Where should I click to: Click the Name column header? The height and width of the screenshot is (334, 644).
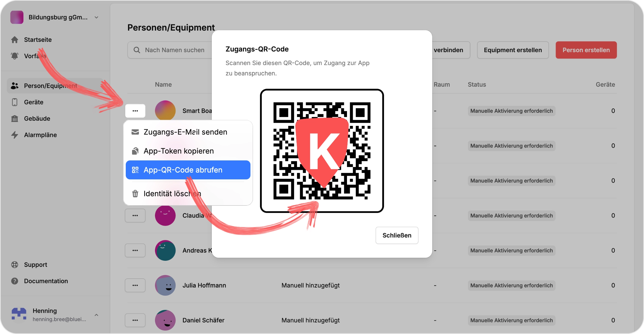tap(163, 85)
